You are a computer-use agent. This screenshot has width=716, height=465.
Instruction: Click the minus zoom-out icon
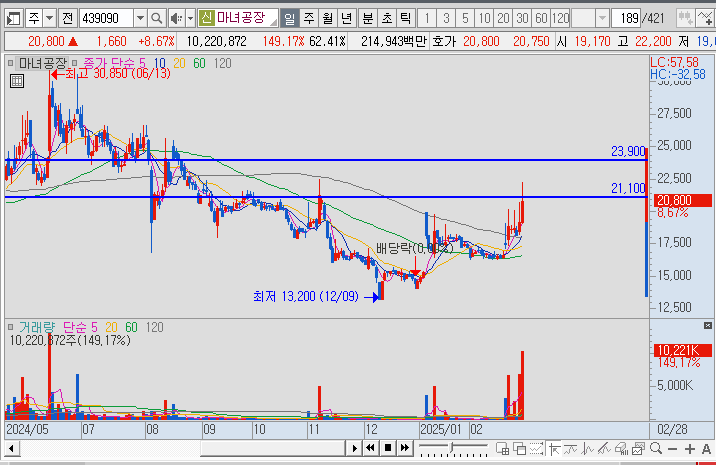pos(672,449)
